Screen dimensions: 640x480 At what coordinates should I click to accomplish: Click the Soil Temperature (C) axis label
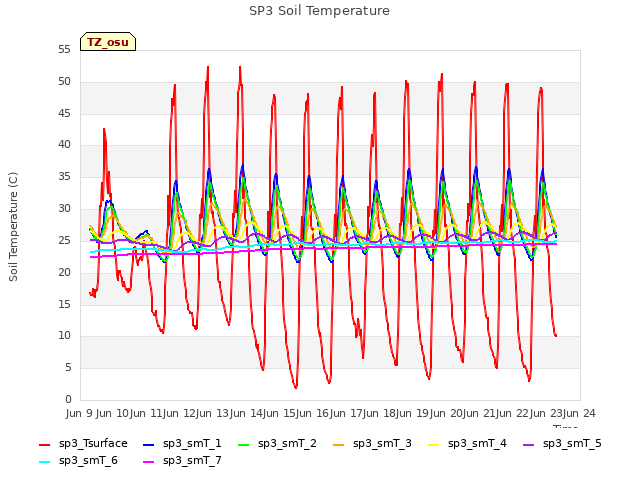(13, 227)
